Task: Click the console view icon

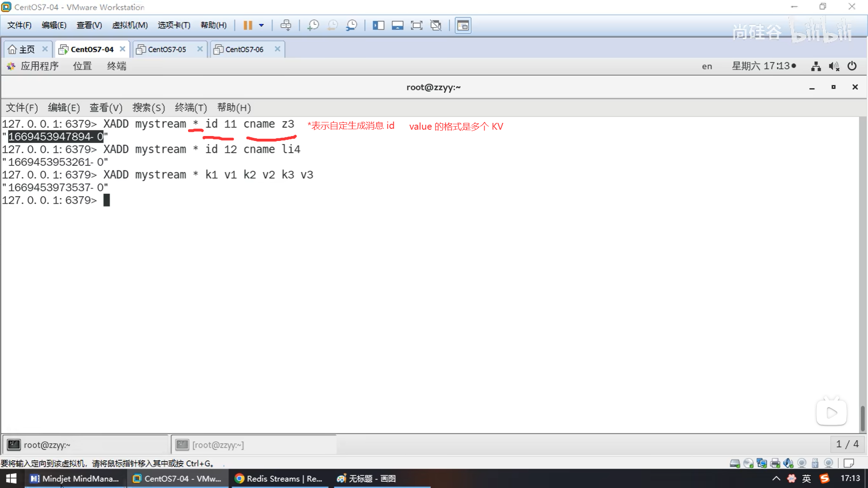Action: point(462,25)
